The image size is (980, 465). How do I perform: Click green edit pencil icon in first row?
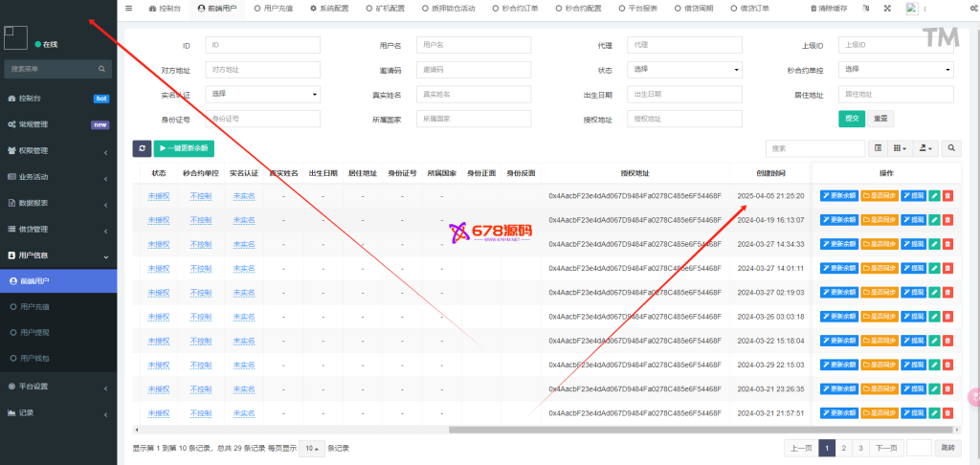tap(935, 195)
